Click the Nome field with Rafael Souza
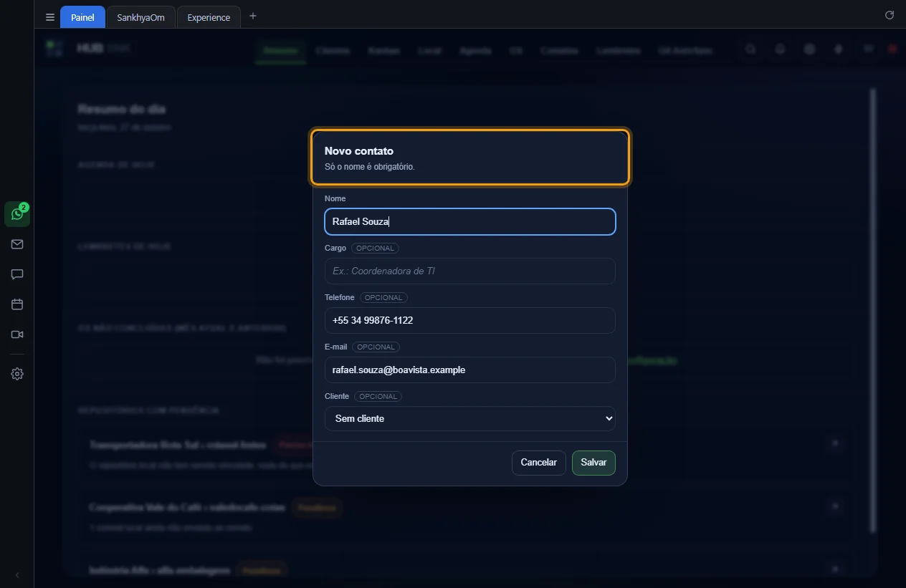The width and height of the screenshot is (906, 588). (470, 222)
